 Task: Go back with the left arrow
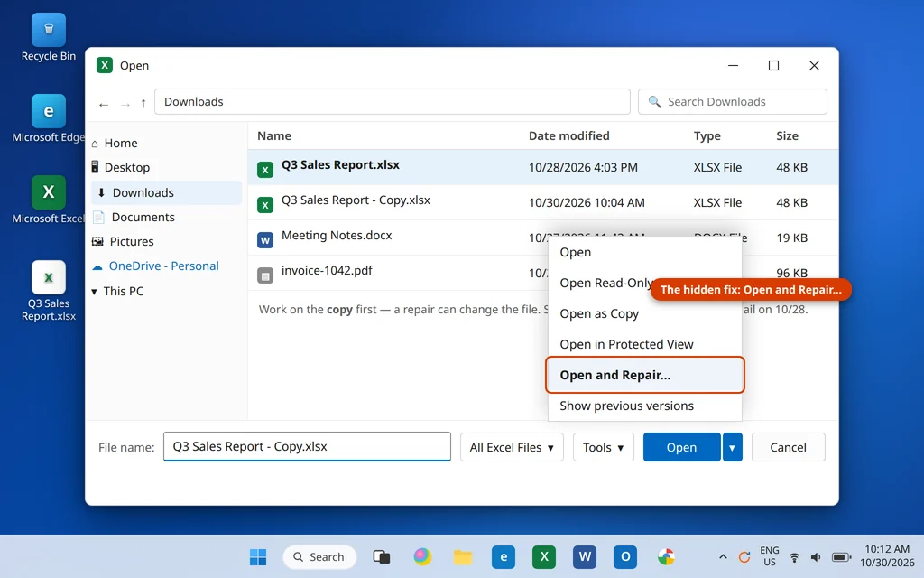tap(104, 105)
